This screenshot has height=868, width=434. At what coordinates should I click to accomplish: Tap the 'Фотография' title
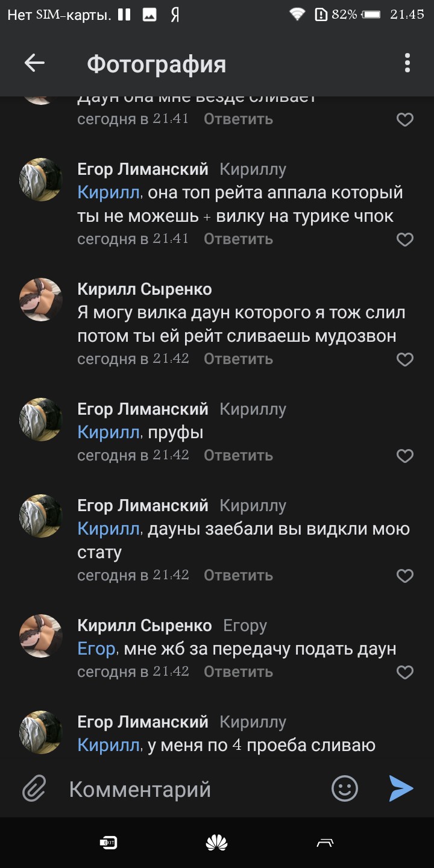[157, 62]
